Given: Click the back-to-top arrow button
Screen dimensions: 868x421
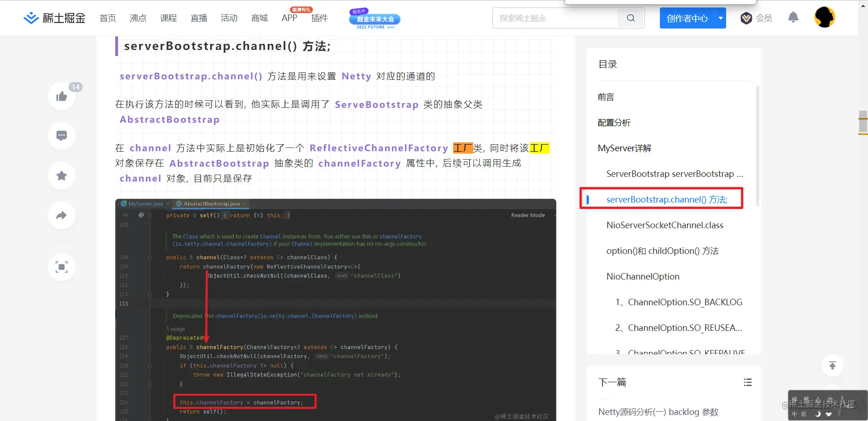Looking at the screenshot, I should [x=832, y=365].
